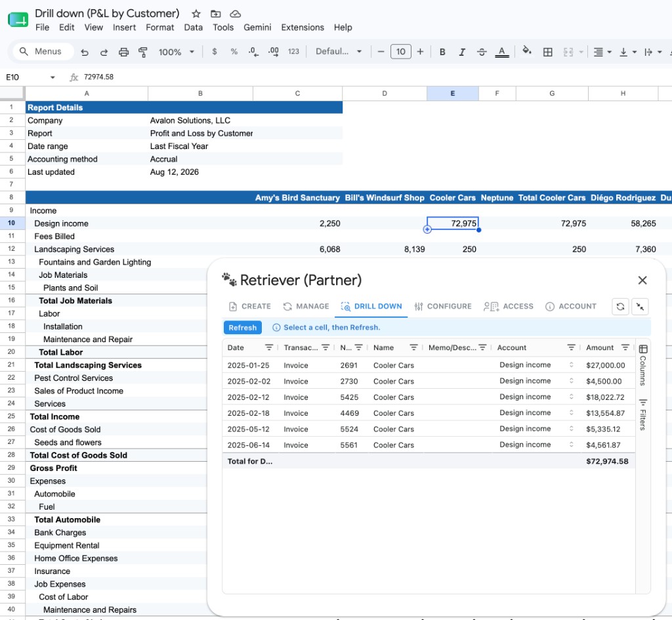Select cell with 58,265 Design income

pyautogui.click(x=623, y=223)
